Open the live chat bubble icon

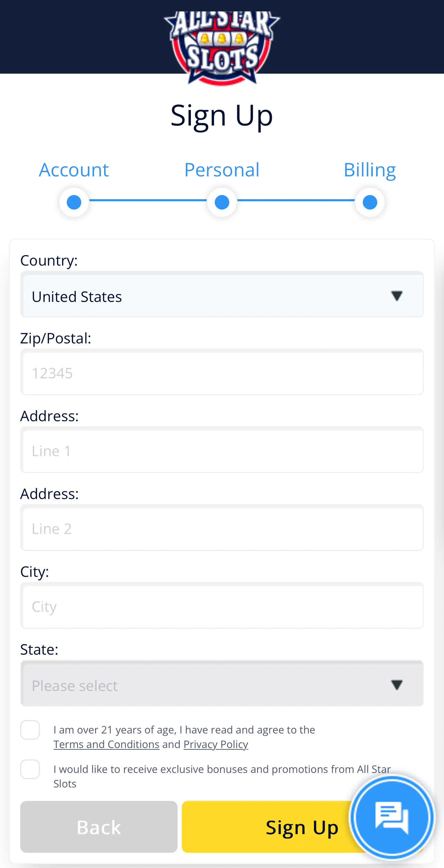coord(391,818)
